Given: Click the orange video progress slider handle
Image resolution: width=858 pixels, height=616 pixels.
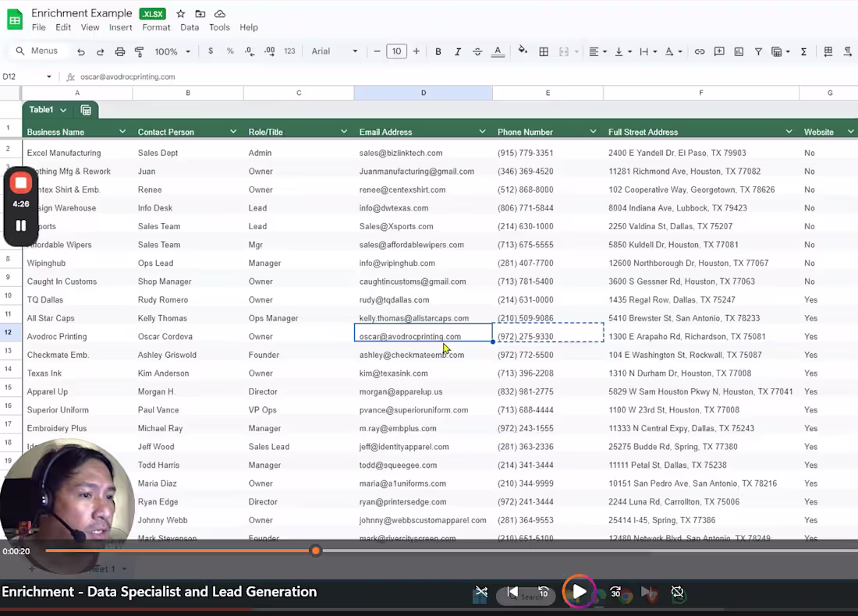Looking at the screenshot, I should tap(316, 551).
